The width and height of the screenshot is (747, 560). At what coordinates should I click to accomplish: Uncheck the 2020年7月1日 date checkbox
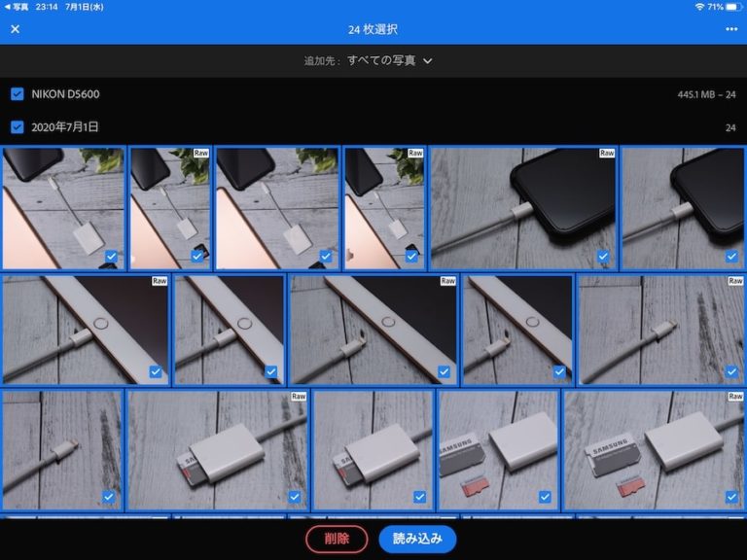(x=18, y=127)
